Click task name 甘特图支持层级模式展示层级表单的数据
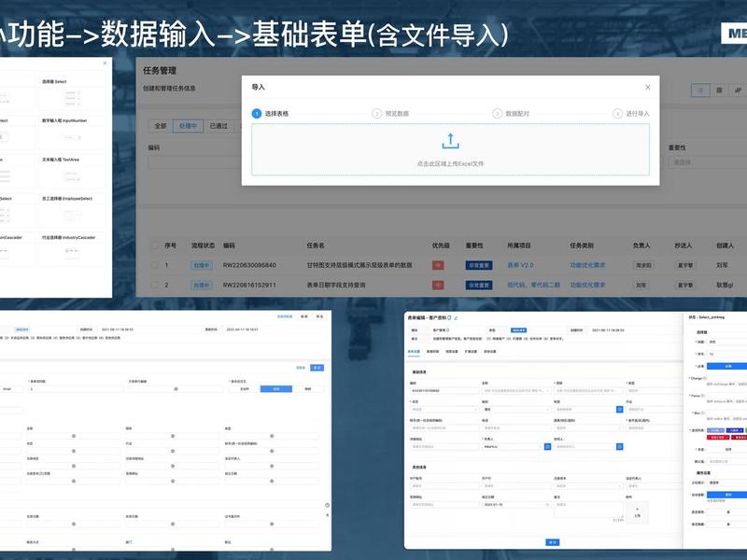 pos(359,265)
